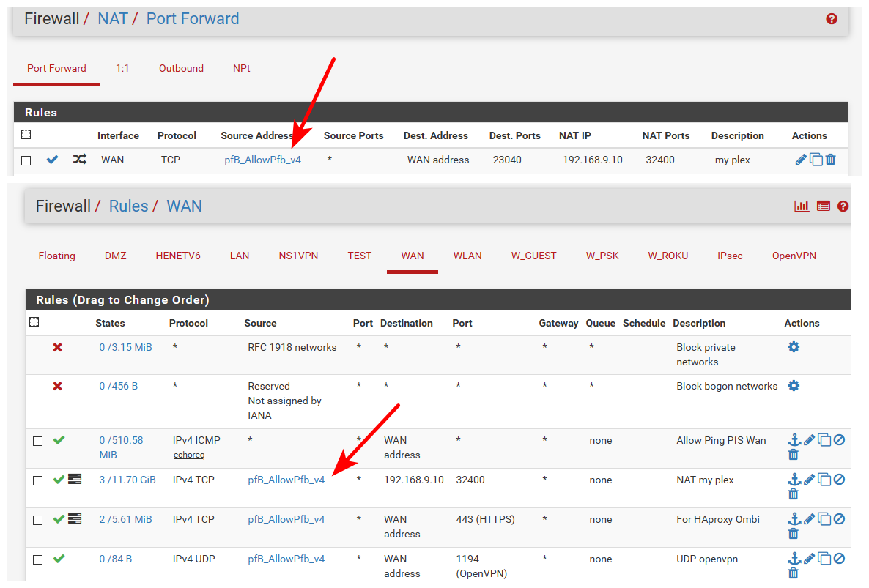Edit the 'my plex' NAT rule

(x=801, y=160)
